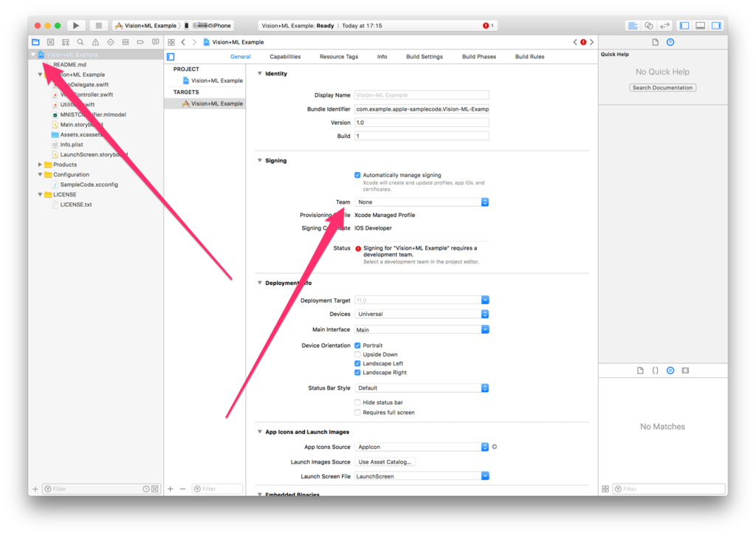The width and height of the screenshot is (756, 536).
Task: Open the Devices dropdown
Action: click(422, 314)
